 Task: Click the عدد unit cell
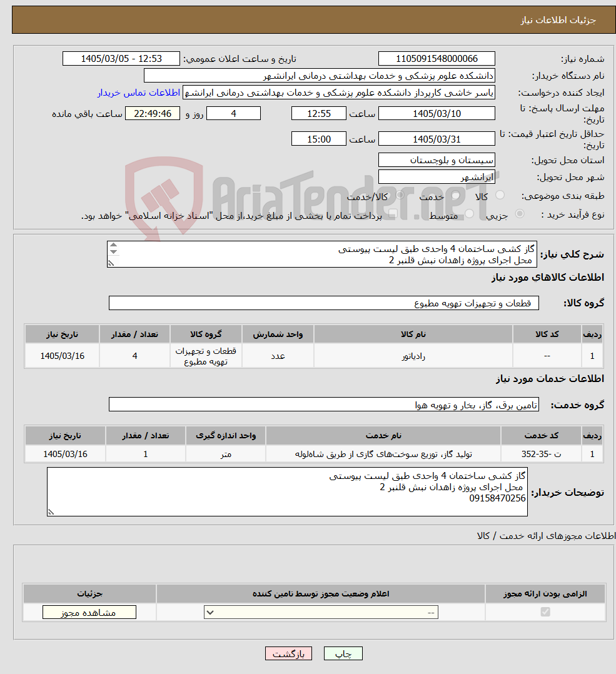coord(278,356)
